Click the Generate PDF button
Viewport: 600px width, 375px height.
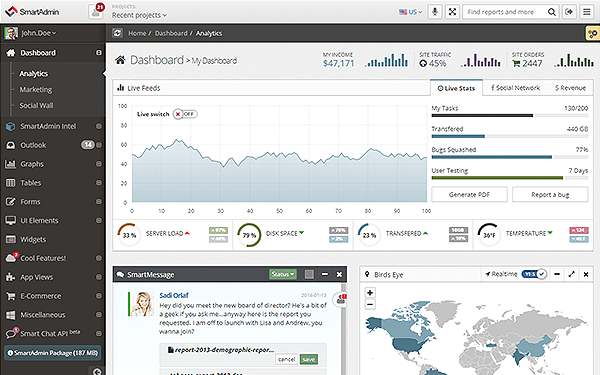point(470,194)
